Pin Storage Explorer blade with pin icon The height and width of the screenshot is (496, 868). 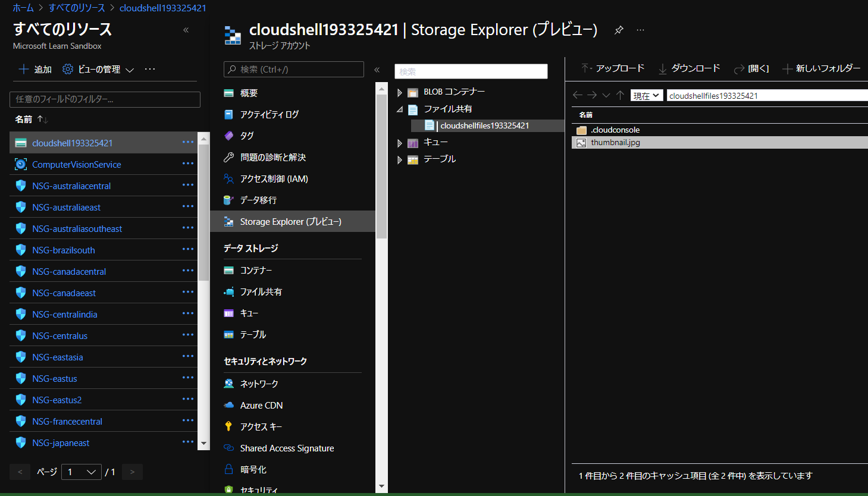click(619, 30)
